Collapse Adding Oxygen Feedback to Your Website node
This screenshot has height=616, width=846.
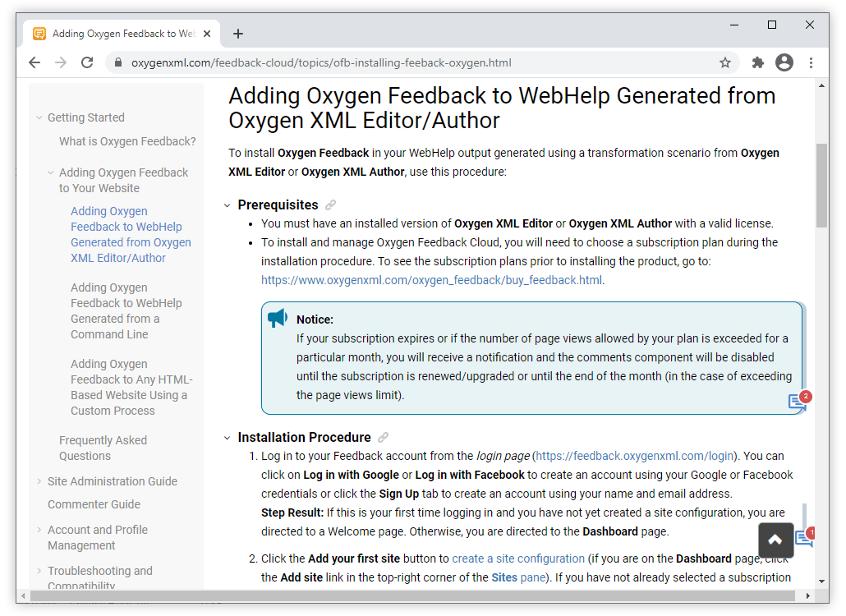point(51,172)
